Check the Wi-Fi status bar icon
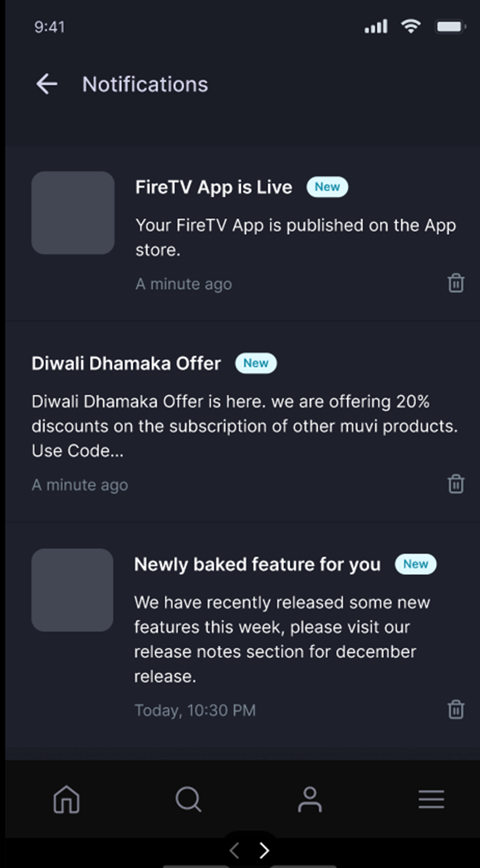Viewport: 480px width, 868px height. [411, 26]
